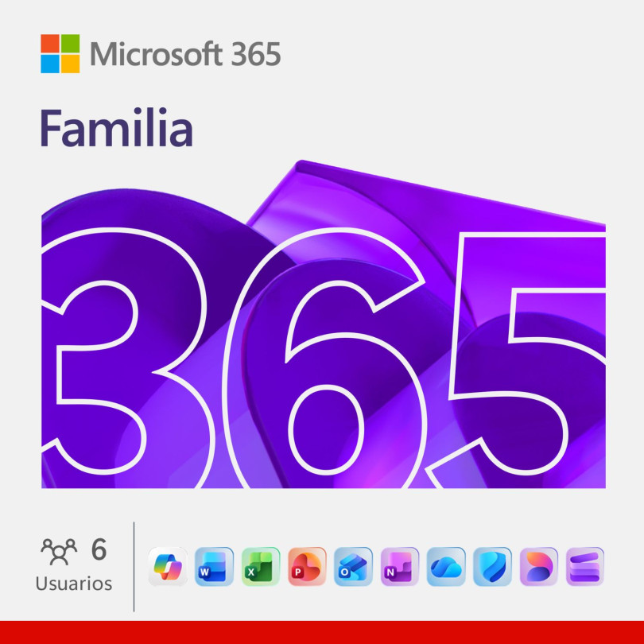The width and height of the screenshot is (644, 644).
Task: Select the Designer app icon
Action: [539, 566]
